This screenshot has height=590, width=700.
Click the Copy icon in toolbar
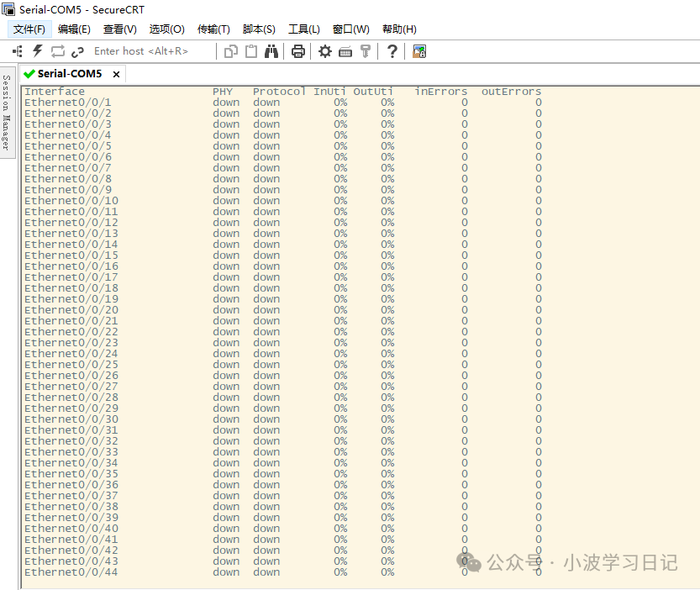(231, 51)
